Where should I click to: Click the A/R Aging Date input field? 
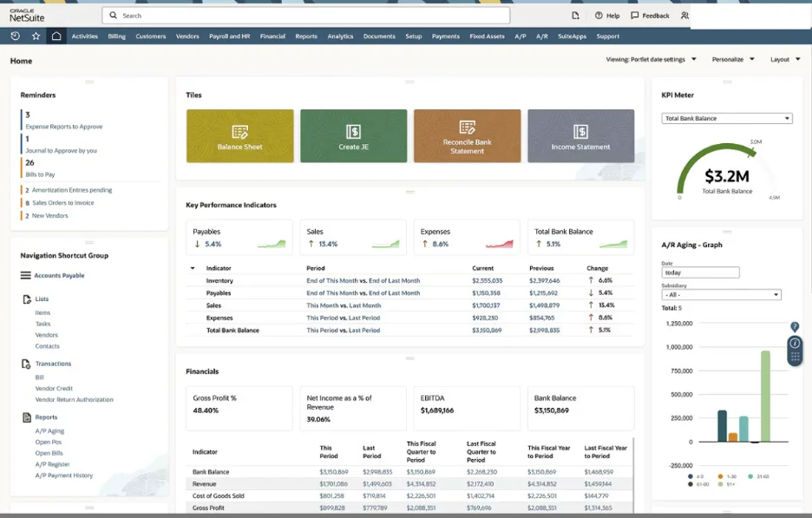pos(700,272)
